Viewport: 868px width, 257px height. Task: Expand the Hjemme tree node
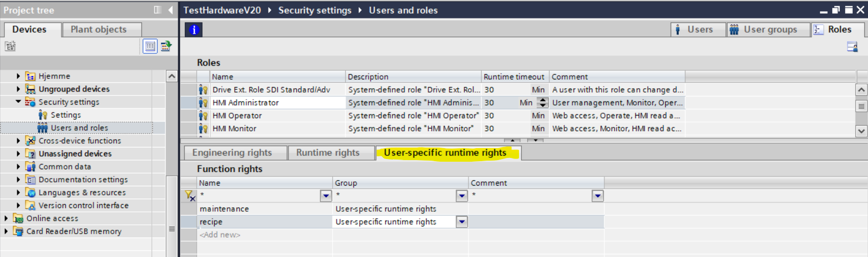point(18,76)
